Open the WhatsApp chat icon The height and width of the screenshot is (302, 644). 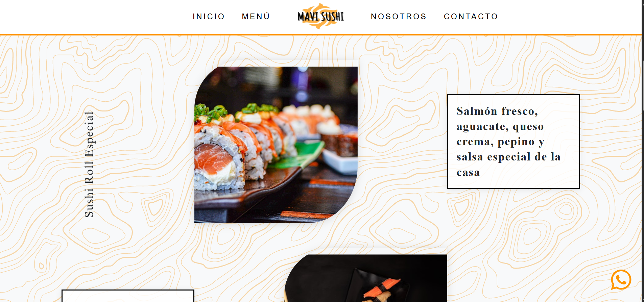(621, 279)
